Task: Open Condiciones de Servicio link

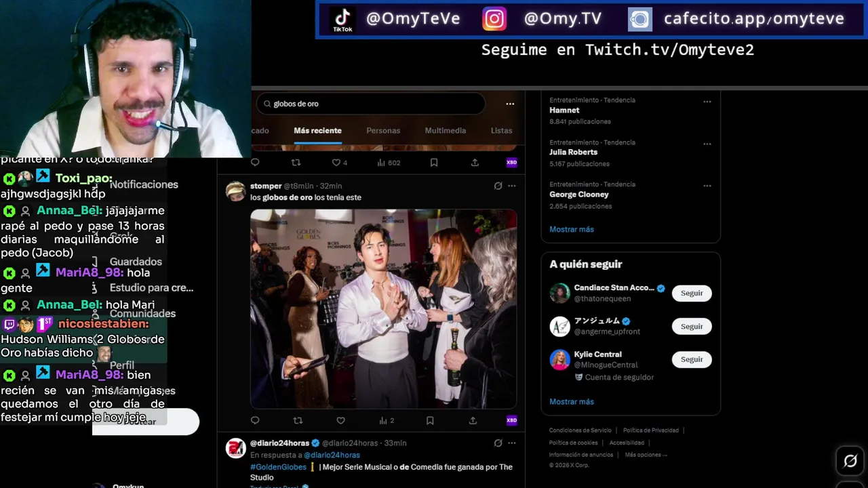Action: (x=580, y=430)
